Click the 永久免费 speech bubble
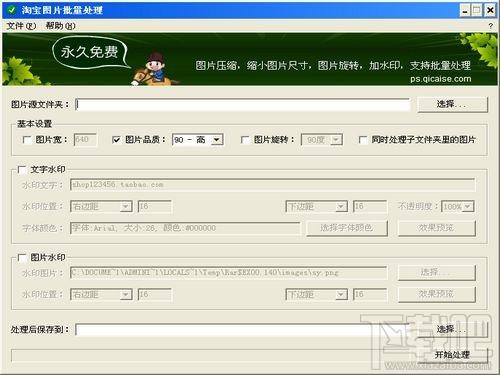The image size is (500, 375). (90, 52)
